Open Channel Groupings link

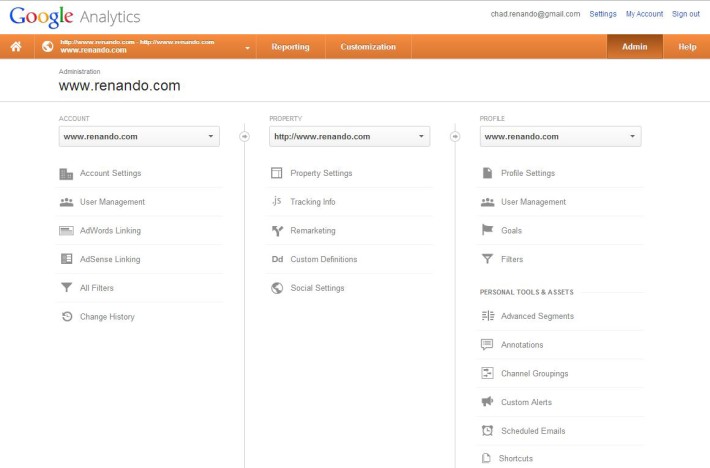tap(535, 374)
